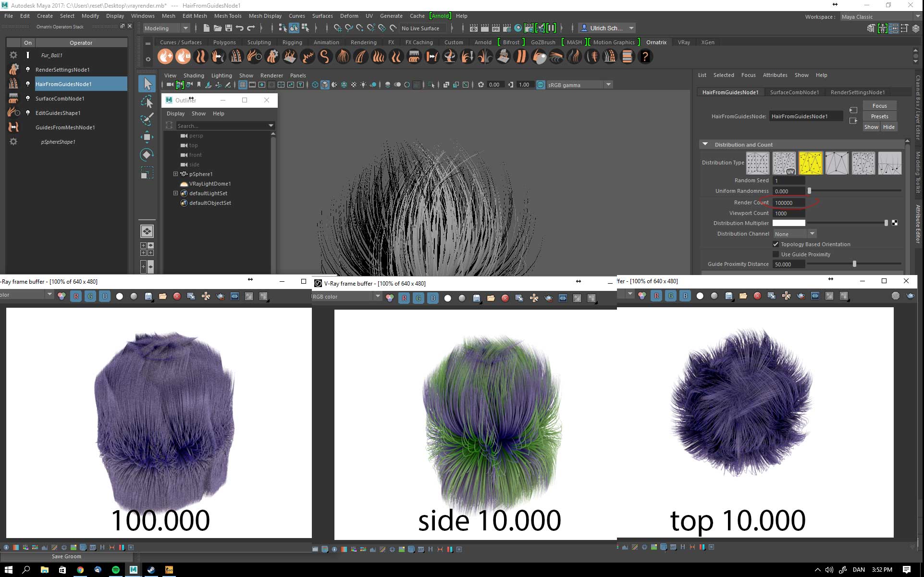The image size is (924, 577).
Task: Select the yellow distribution type thumbnail
Action: [810, 163]
